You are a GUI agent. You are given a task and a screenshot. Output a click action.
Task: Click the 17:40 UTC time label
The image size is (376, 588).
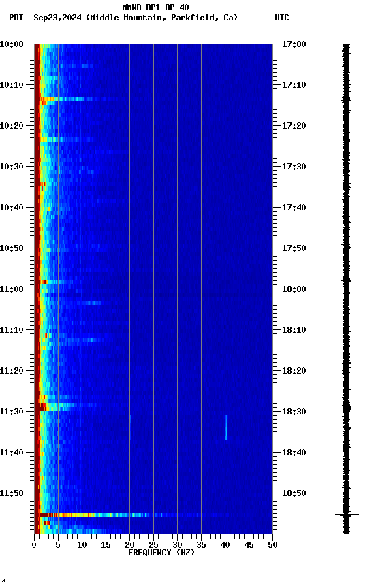tap(294, 208)
